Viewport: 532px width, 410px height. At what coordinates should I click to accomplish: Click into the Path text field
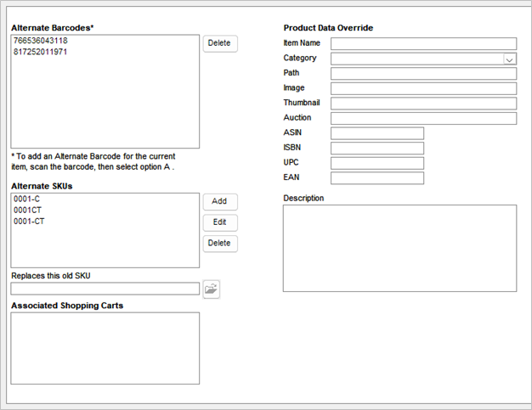click(423, 74)
